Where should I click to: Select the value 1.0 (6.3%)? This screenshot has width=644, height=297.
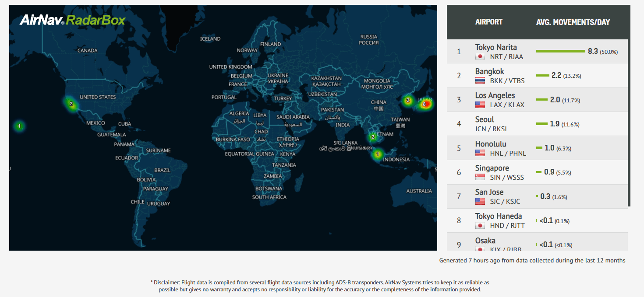pos(558,148)
